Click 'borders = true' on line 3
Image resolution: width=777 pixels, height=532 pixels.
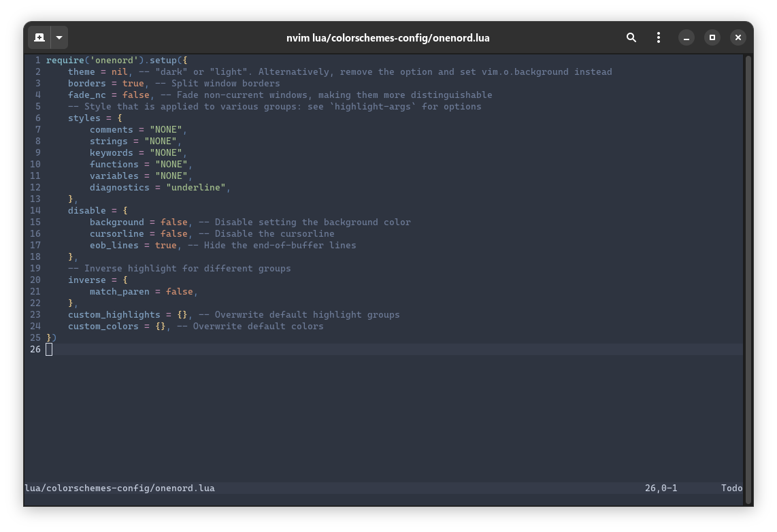click(106, 84)
